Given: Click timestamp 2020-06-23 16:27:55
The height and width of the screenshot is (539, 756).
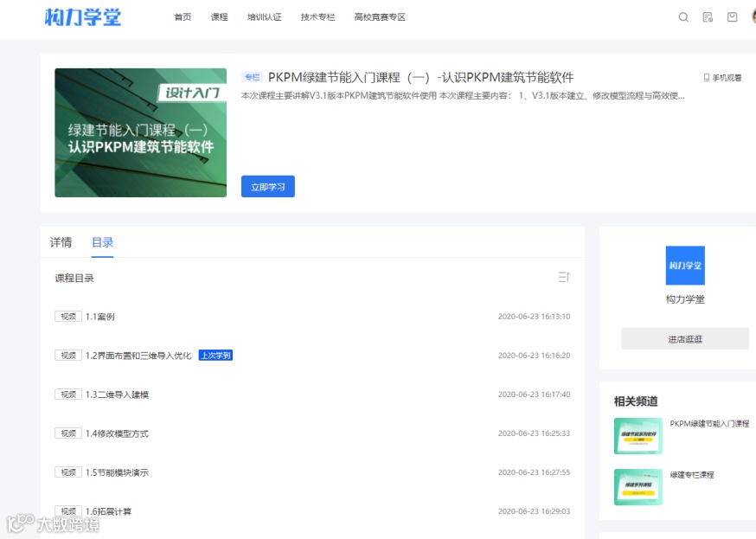Looking at the screenshot, I should pyautogui.click(x=534, y=472).
